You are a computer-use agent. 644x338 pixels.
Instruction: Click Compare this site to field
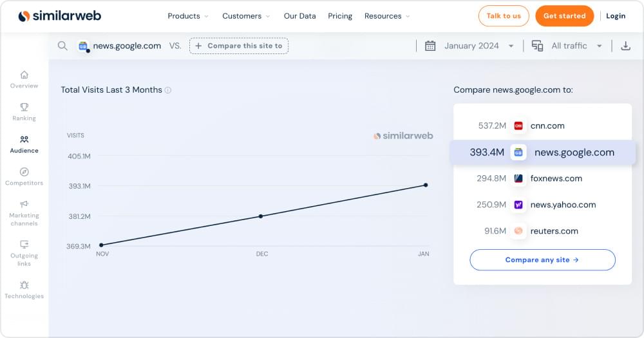pyautogui.click(x=239, y=46)
